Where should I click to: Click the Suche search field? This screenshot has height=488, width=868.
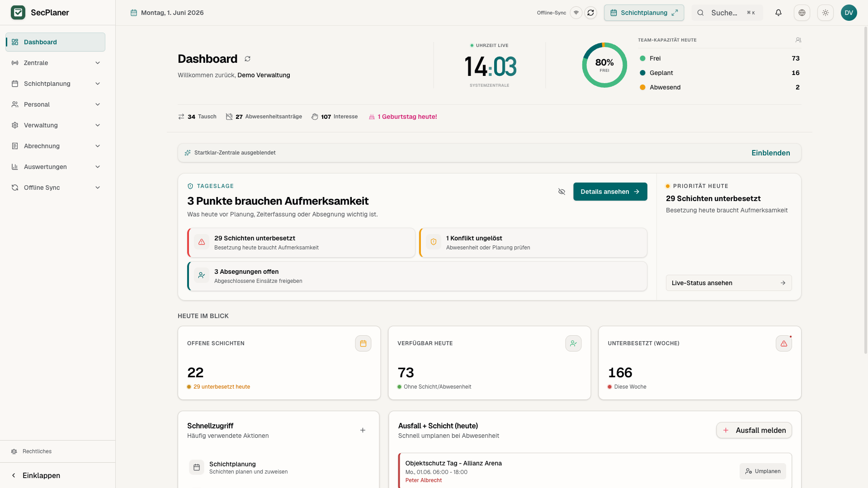click(727, 13)
